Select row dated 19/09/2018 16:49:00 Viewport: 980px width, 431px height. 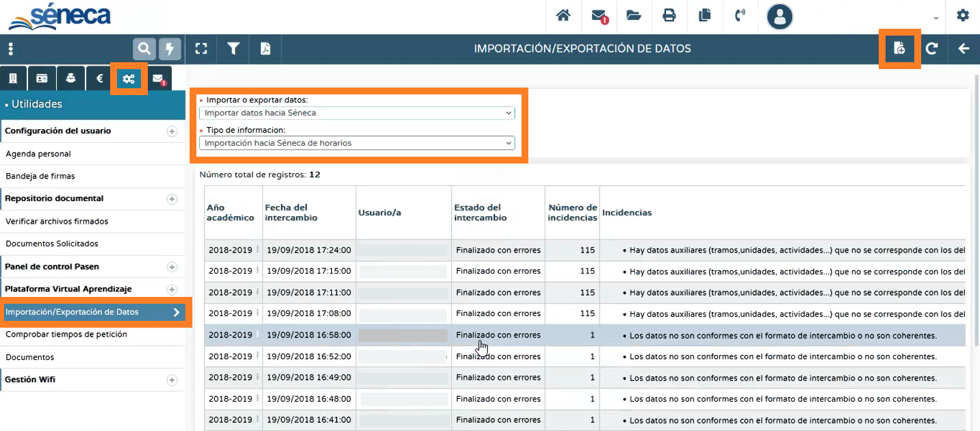coord(585,378)
